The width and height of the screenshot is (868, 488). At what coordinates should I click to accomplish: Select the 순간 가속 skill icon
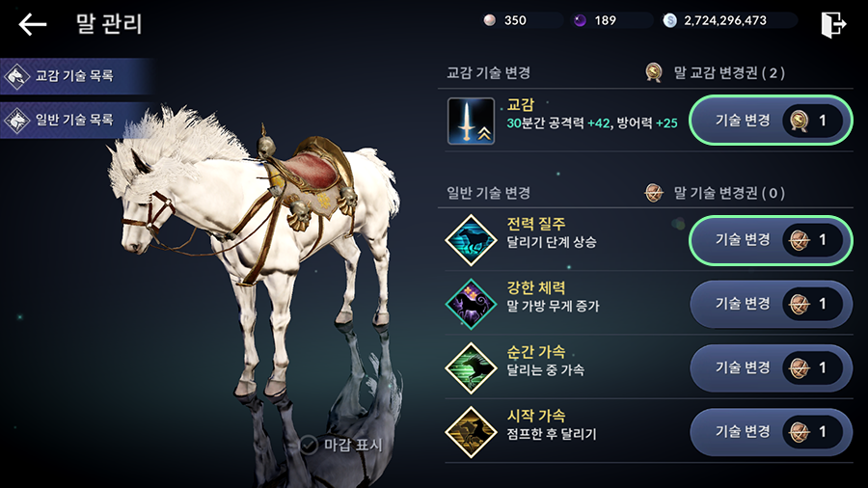(x=471, y=368)
